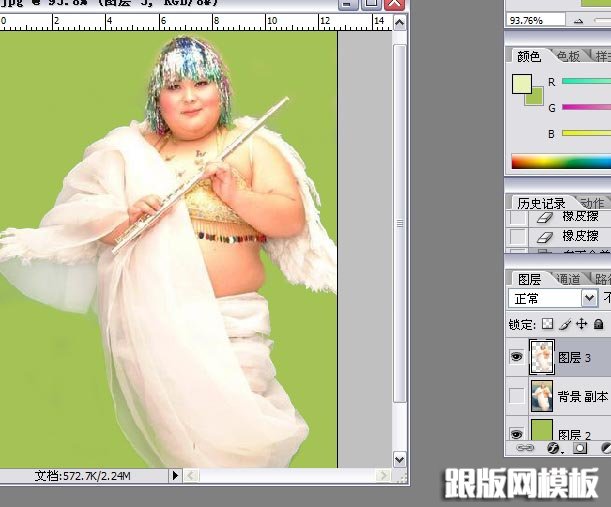Screen dimensions: 611x507
Task: Click the lock position move icon
Action: tap(581, 324)
